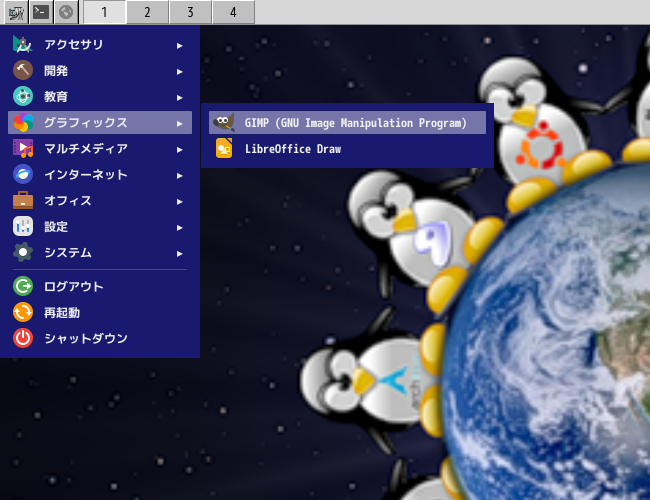
Task: Switch to workspace 2
Action: 148,12
